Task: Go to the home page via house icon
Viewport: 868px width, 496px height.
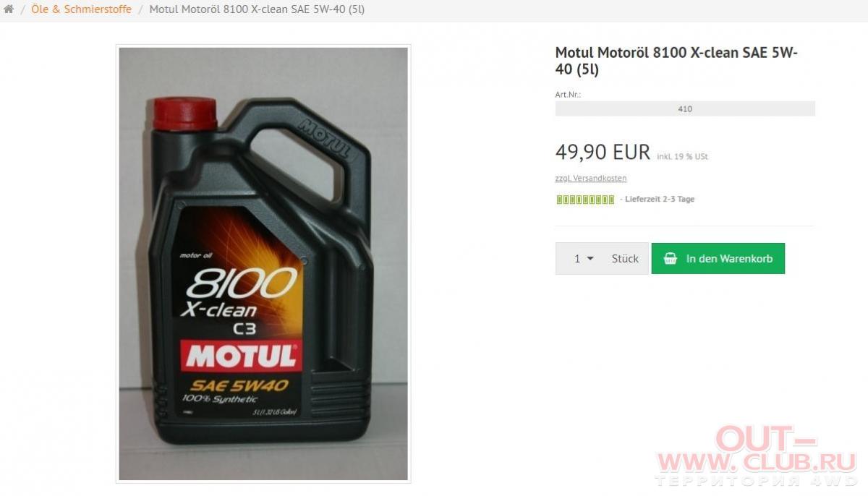Action: click(9, 9)
